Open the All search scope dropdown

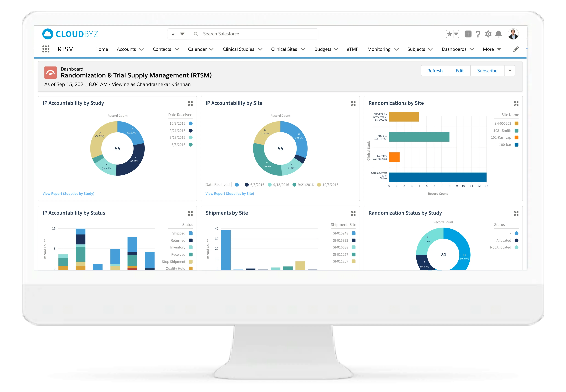coord(178,34)
